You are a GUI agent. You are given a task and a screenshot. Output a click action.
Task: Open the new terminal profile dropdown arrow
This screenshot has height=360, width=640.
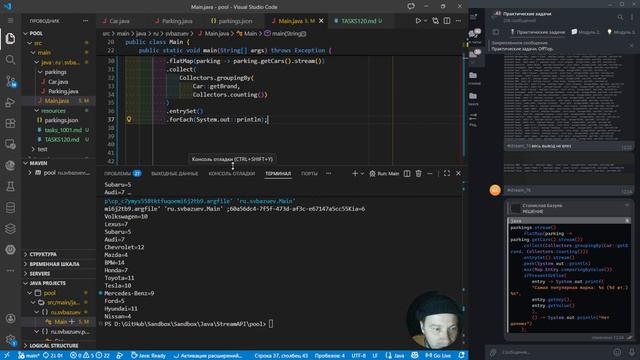click(x=362, y=173)
